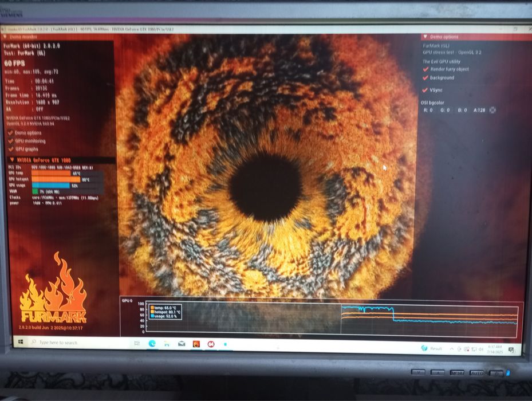Screen dimensions: 532x401
Task: Turn off the VSync checkbox
Action: pyautogui.click(x=425, y=90)
